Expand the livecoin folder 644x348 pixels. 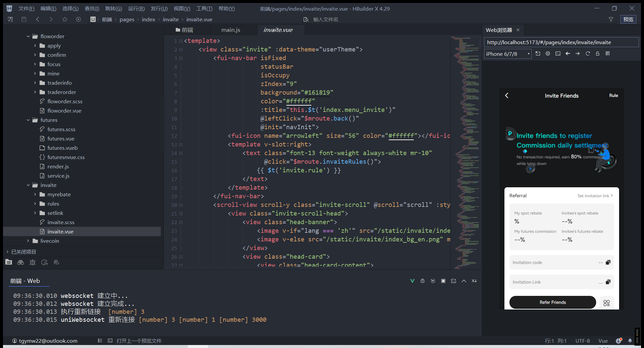(28, 241)
